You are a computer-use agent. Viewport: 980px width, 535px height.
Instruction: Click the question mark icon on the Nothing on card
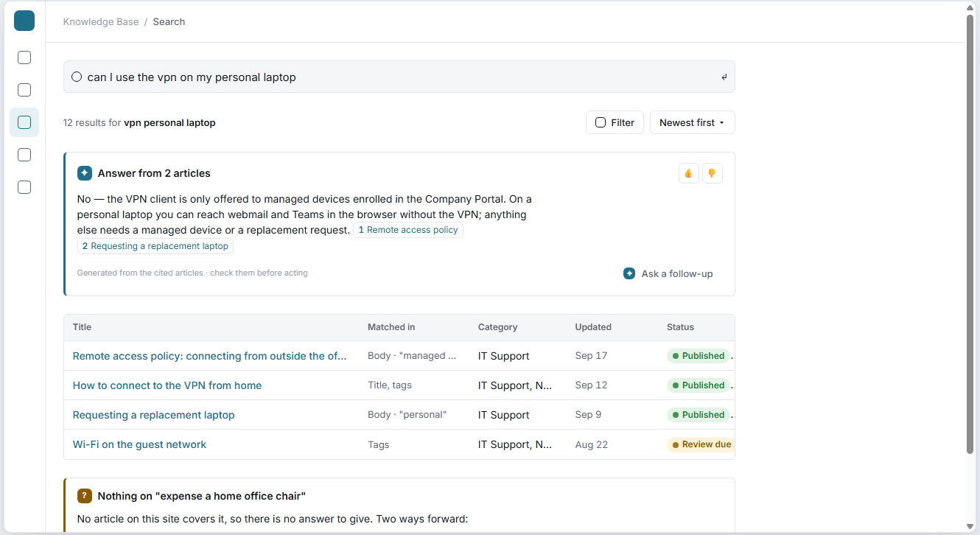point(85,496)
